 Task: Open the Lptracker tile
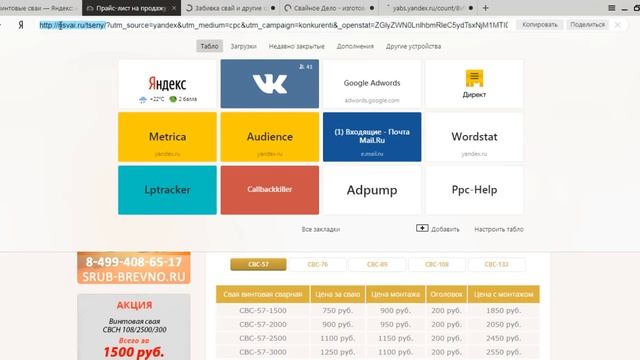pyautogui.click(x=167, y=190)
